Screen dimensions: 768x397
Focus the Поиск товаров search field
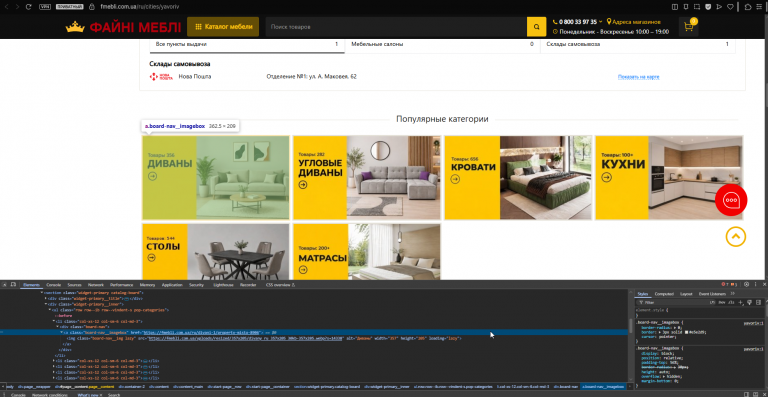(396, 27)
